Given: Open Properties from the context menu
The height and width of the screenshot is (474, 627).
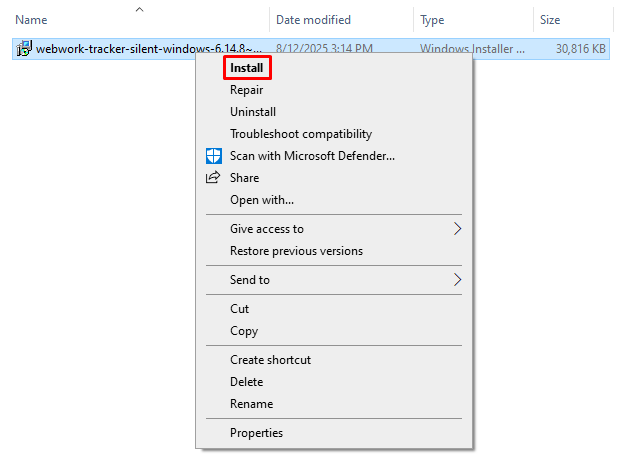Looking at the screenshot, I should coord(256,433).
